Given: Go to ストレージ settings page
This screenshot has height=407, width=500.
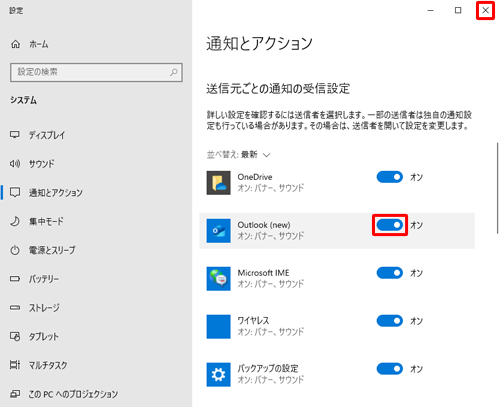Looking at the screenshot, I should coord(44,307).
